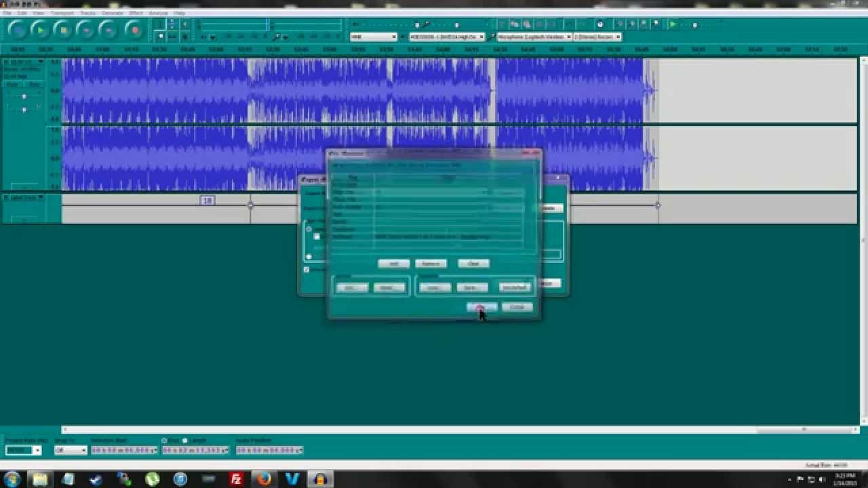Click the track gain slider
The height and width of the screenshot is (488, 868).
(24, 97)
